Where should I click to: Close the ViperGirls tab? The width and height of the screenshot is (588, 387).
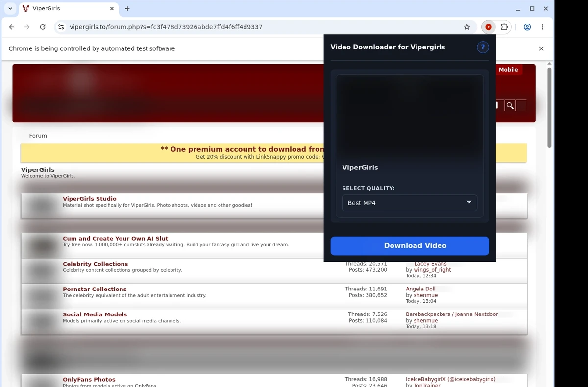click(112, 9)
